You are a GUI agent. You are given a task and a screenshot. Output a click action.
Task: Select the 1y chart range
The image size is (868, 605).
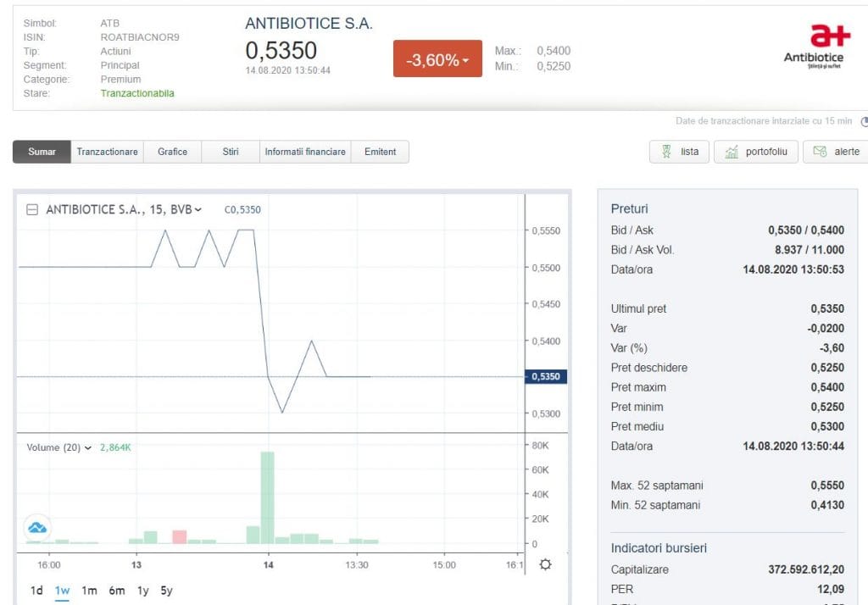tap(142, 591)
